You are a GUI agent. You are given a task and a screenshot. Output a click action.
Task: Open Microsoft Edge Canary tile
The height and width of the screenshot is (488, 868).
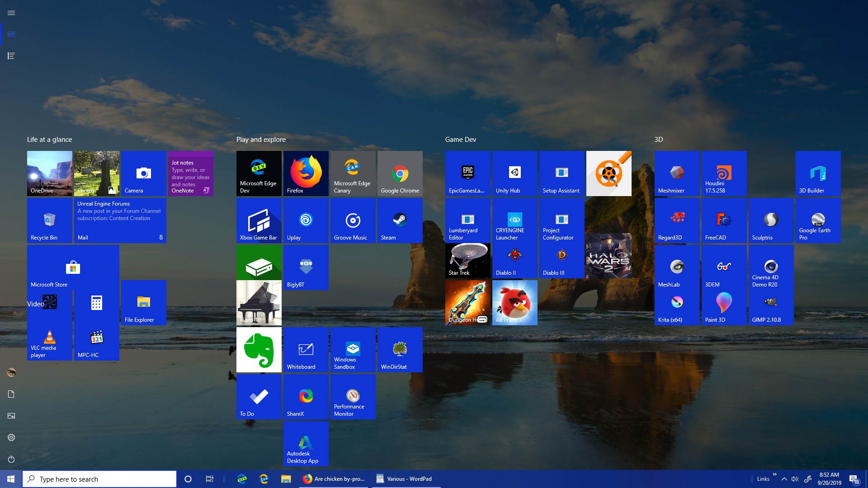pos(353,174)
